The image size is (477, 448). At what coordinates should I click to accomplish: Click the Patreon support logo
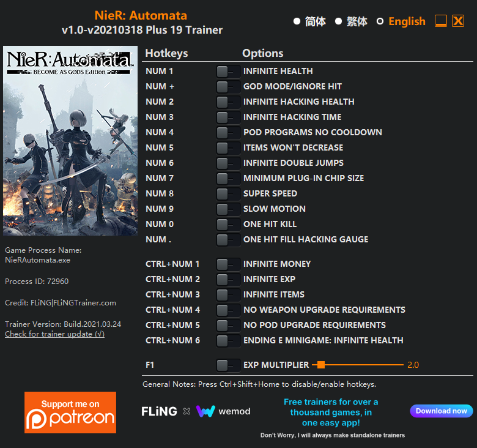pyautogui.click(x=70, y=413)
